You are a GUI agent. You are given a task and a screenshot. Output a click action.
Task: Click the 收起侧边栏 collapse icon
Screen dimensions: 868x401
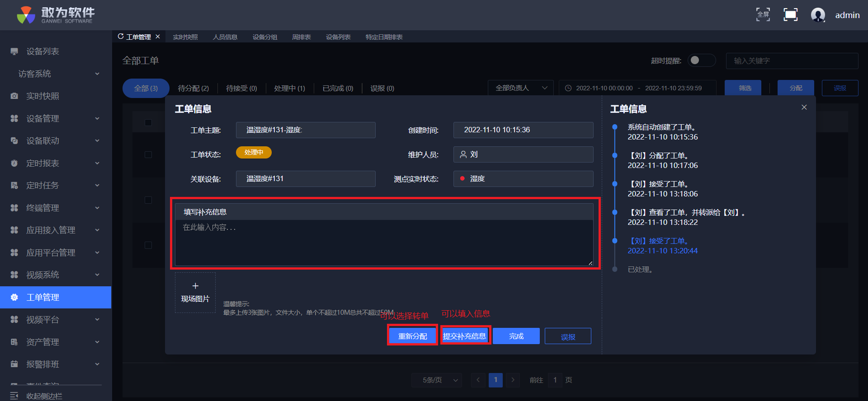point(14,396)
